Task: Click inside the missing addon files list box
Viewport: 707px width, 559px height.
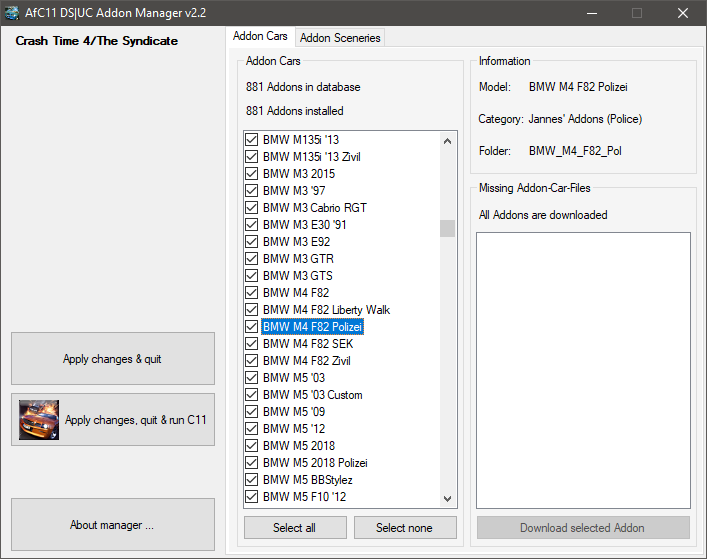Action: (582, 370)
